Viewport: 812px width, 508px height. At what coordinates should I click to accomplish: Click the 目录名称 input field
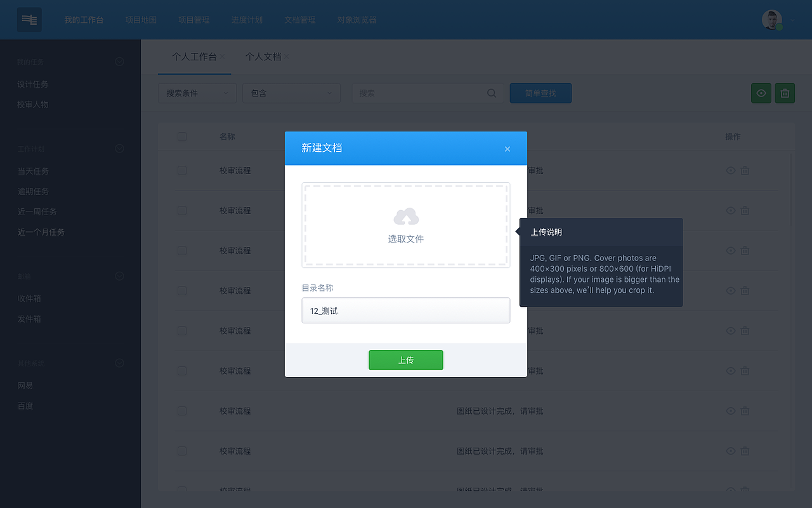406,311
